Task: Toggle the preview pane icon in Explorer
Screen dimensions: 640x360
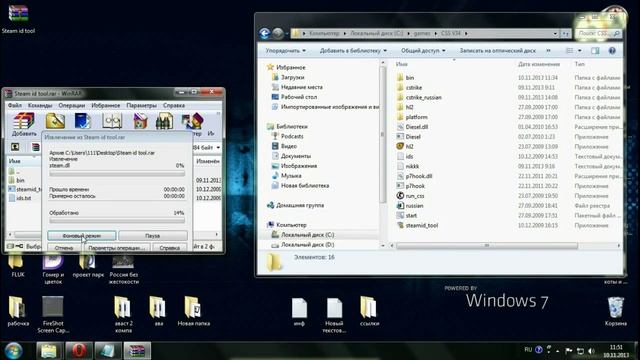Action: click(595, 51)
